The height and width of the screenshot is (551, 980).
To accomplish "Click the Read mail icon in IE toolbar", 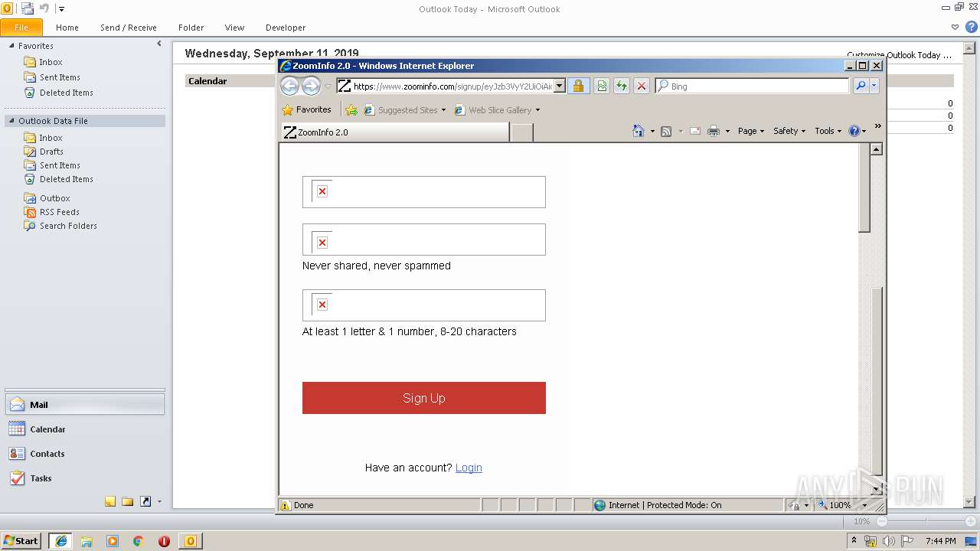I will point(695,131).
